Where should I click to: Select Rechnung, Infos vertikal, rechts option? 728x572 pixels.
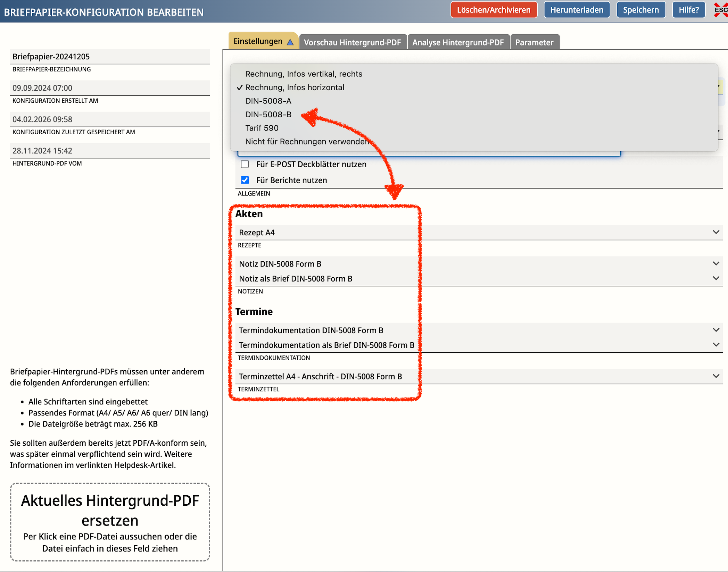point(303,74)
